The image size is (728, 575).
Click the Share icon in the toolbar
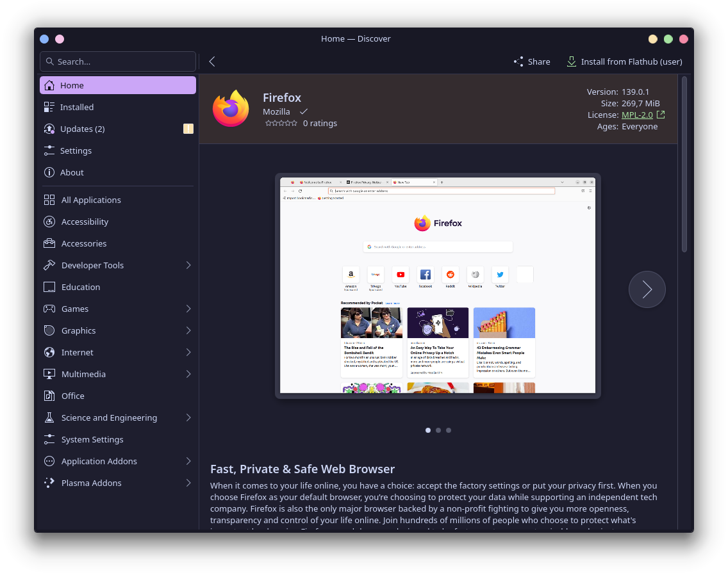[518, 61]
